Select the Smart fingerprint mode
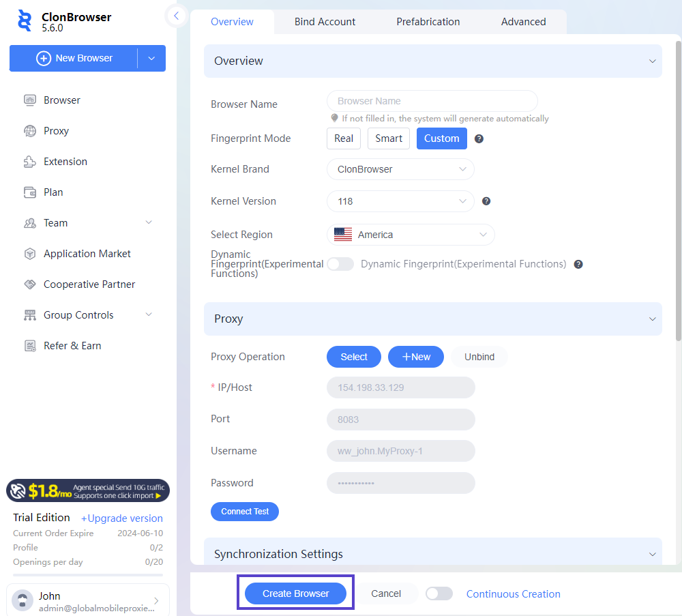The image size is (682, 616). click(x=389, y=138)
